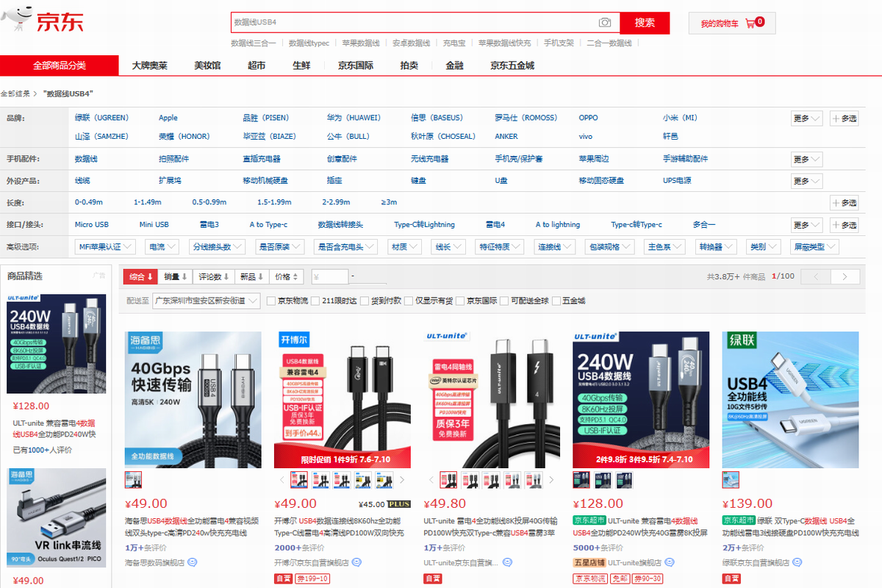This screenshot has height=588, width=882.
Task: Click minimum price input field
Action: pos(330,277)
